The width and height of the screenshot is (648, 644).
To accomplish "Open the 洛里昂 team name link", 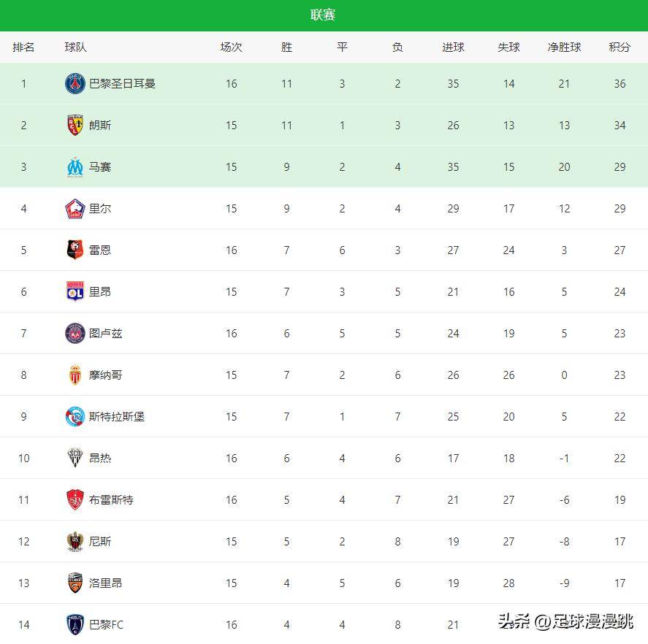I will [x=105, y=583].
